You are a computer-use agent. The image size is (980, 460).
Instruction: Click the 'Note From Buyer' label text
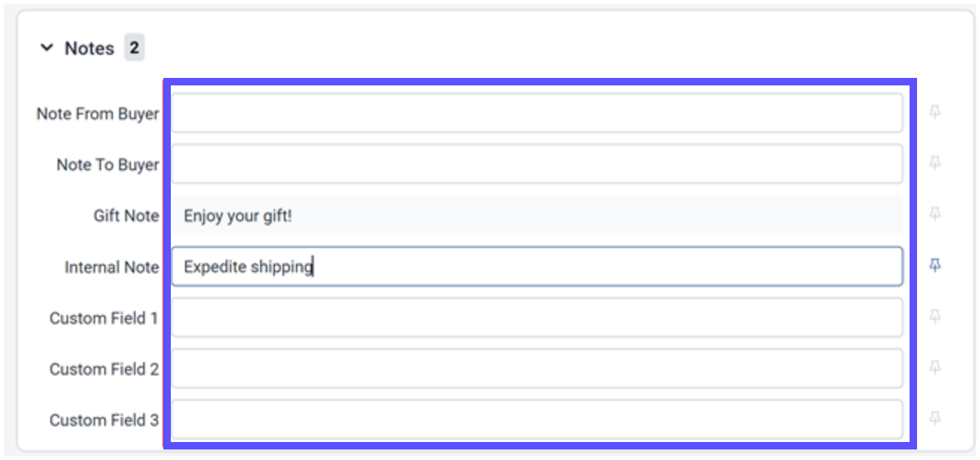tap(97, 114)
